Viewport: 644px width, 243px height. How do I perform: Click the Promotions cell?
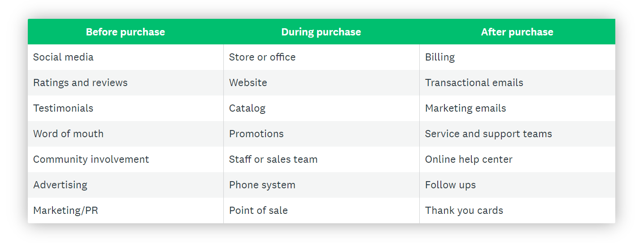point(257,134)
